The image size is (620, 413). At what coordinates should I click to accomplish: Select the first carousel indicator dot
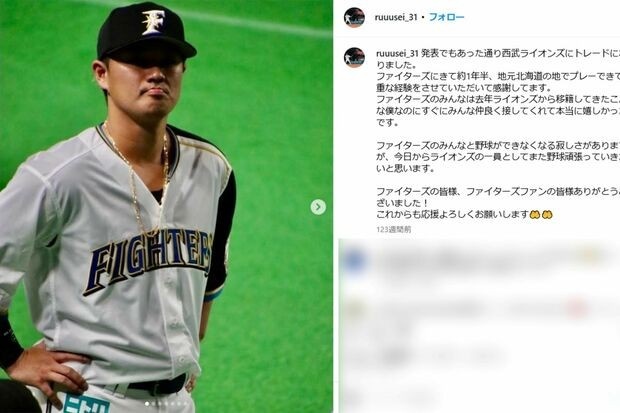point(147,404)
